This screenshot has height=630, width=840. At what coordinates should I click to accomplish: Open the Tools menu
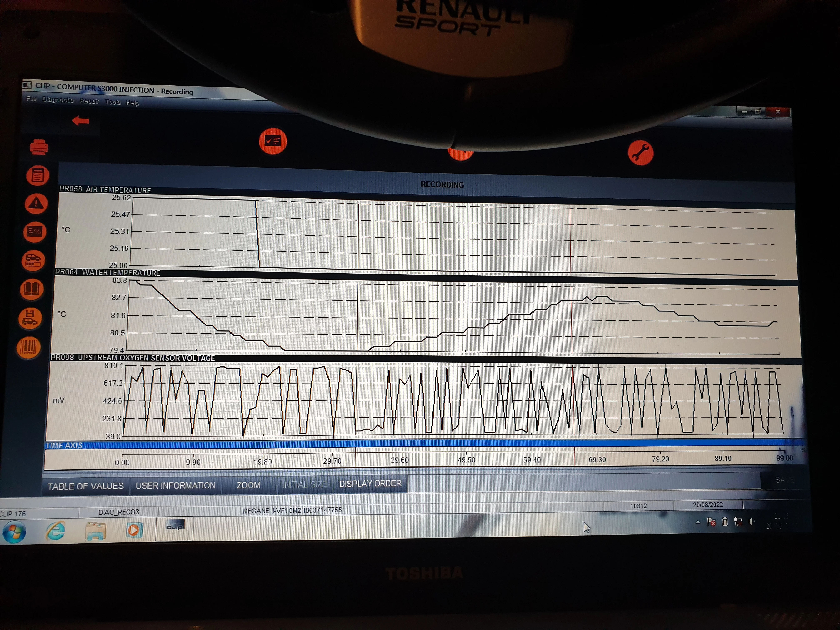point(113,102)
